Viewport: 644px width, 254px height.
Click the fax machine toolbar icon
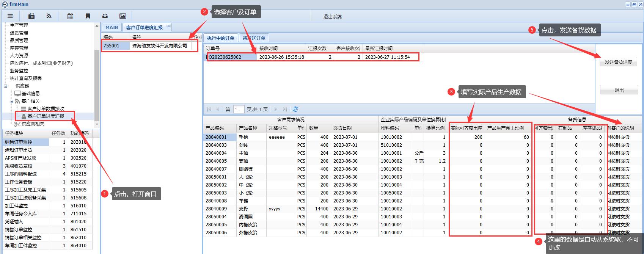coord(31,16)
